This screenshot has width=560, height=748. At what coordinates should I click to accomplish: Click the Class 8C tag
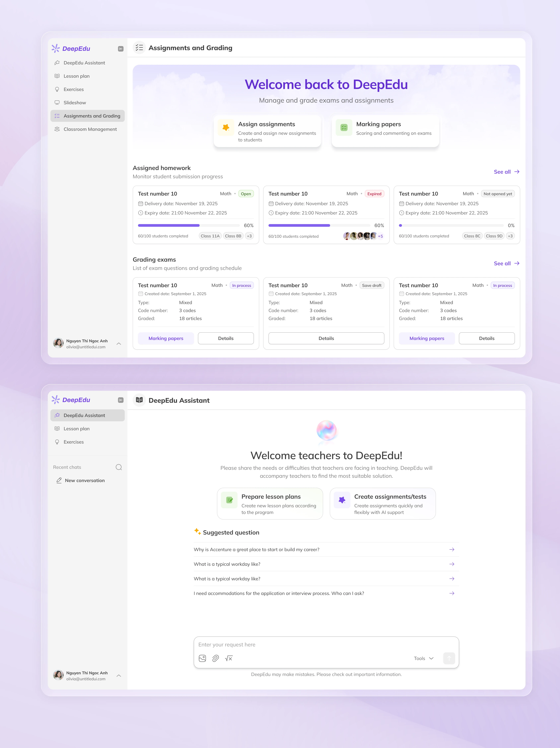click(x=472, y=236)
